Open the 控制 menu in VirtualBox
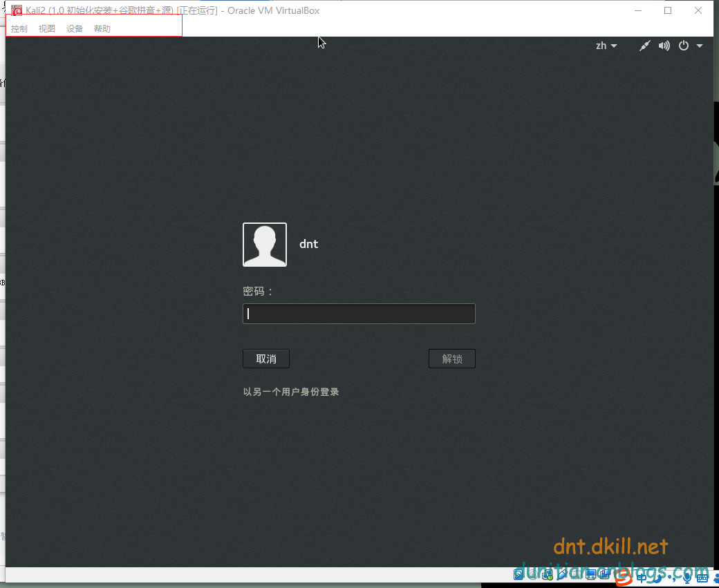Viewport: 719px width, 588px height. 19,29
